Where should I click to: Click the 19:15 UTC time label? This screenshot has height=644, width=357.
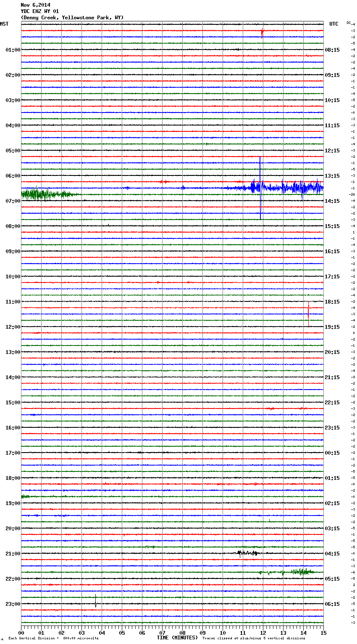click(x=332, y=327)
